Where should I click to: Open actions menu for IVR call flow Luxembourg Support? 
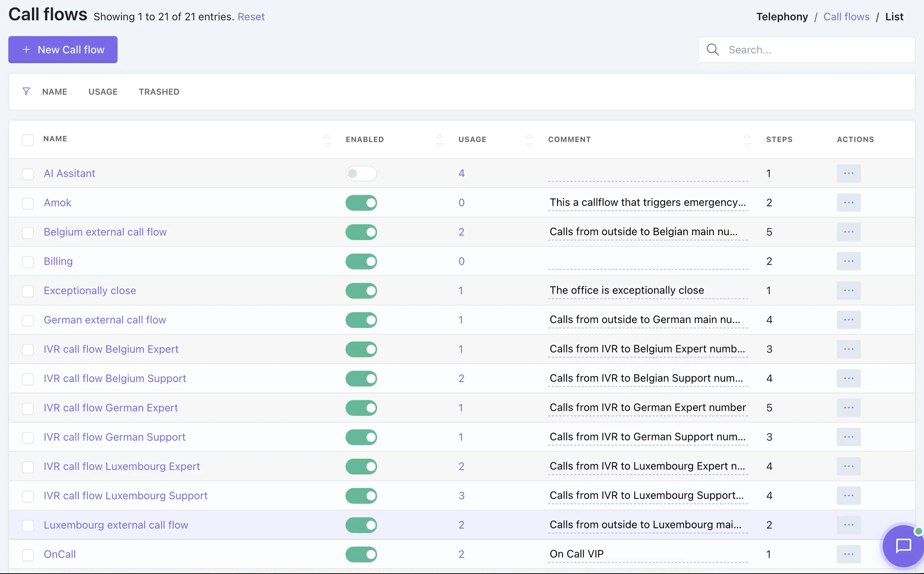(x=849, y=495)
